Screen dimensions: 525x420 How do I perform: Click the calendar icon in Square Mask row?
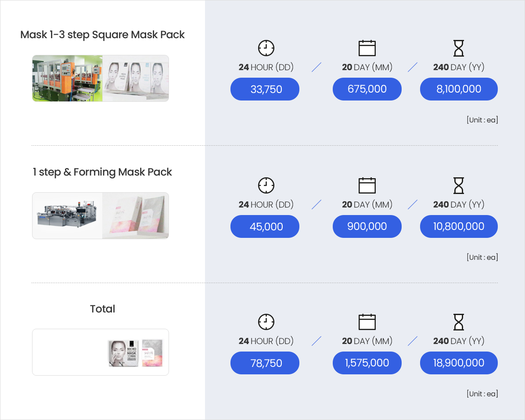pos(367,48)
